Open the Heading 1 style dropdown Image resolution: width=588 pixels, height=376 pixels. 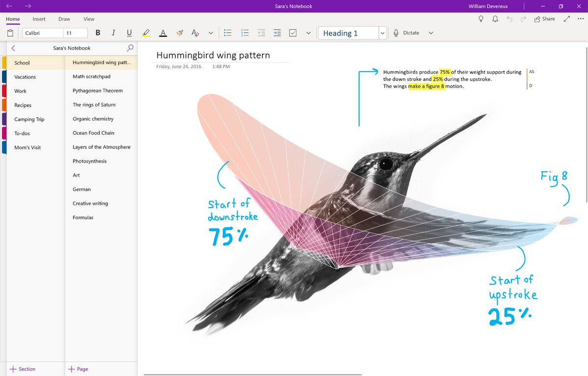coord(383,32)
